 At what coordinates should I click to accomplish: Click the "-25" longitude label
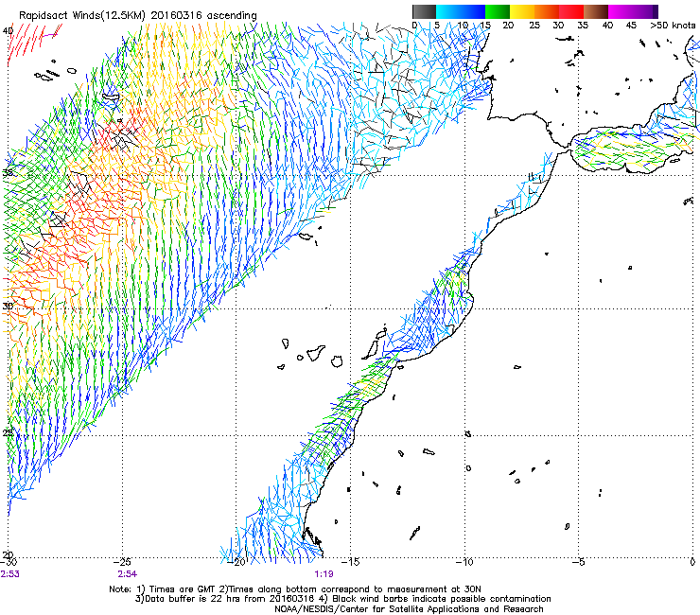point(122,562)
